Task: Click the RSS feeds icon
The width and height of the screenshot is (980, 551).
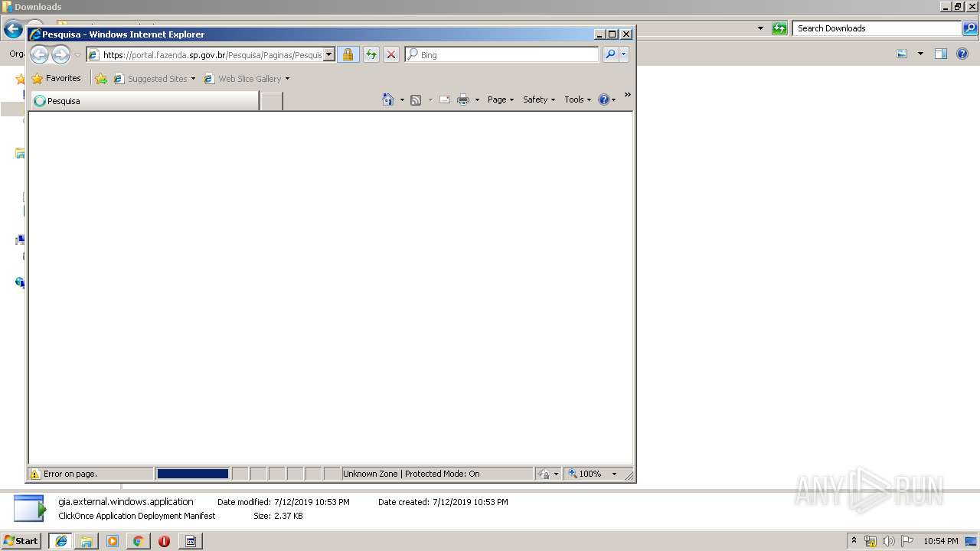Action: tap(416, 99)
